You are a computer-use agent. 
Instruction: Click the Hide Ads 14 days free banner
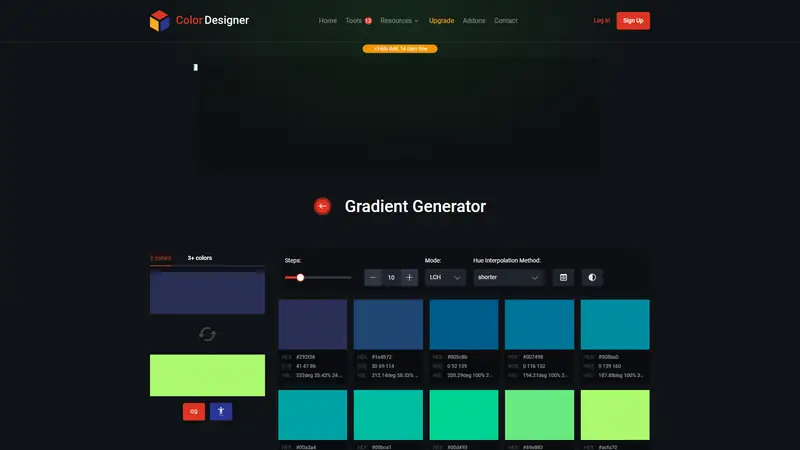[400, 49]
